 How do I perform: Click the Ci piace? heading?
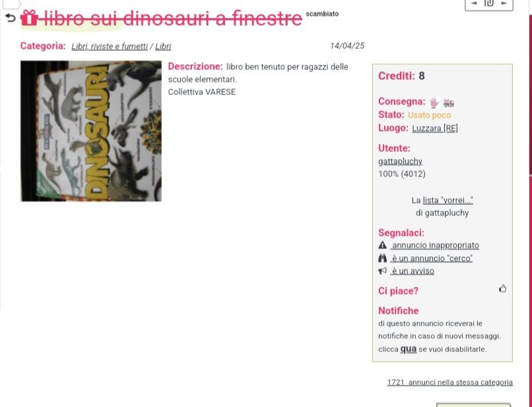coord(398,291)
